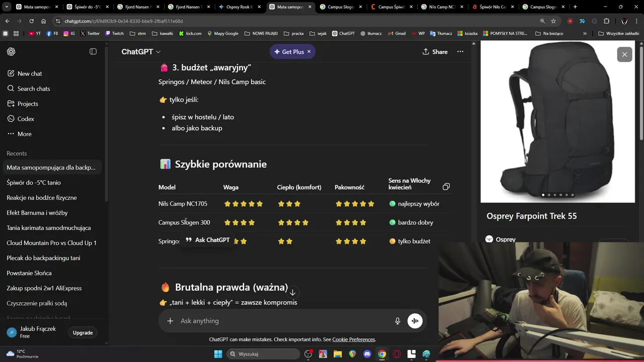Start dictation with the microphone icon
The width and height of the screenshot is (644, 362).
397,321
